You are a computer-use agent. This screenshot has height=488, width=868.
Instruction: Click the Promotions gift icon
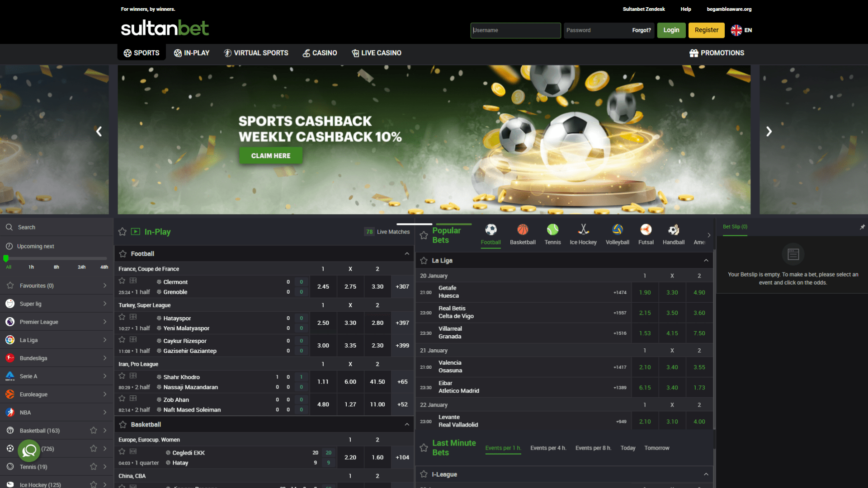point(694,53)
